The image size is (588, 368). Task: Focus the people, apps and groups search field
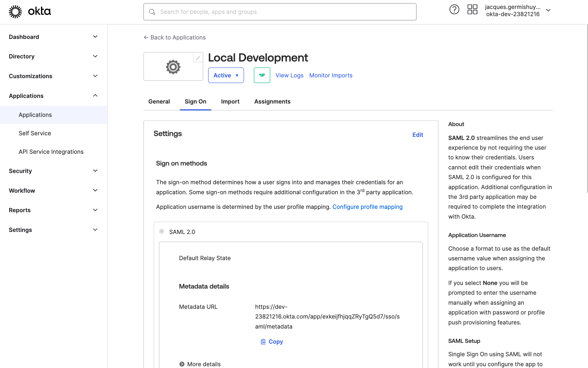[282, 12]
